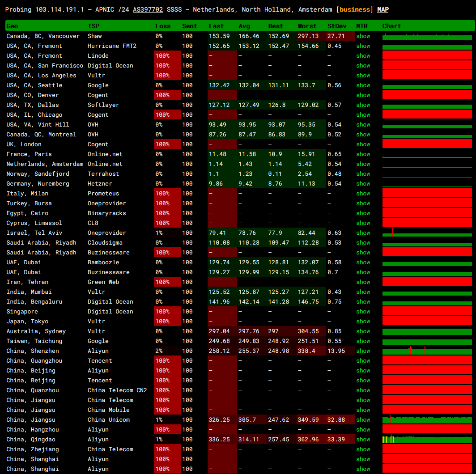Show MTR for USA, CA, Los Angeles
The image size is (476, 474).
(363, 75)
